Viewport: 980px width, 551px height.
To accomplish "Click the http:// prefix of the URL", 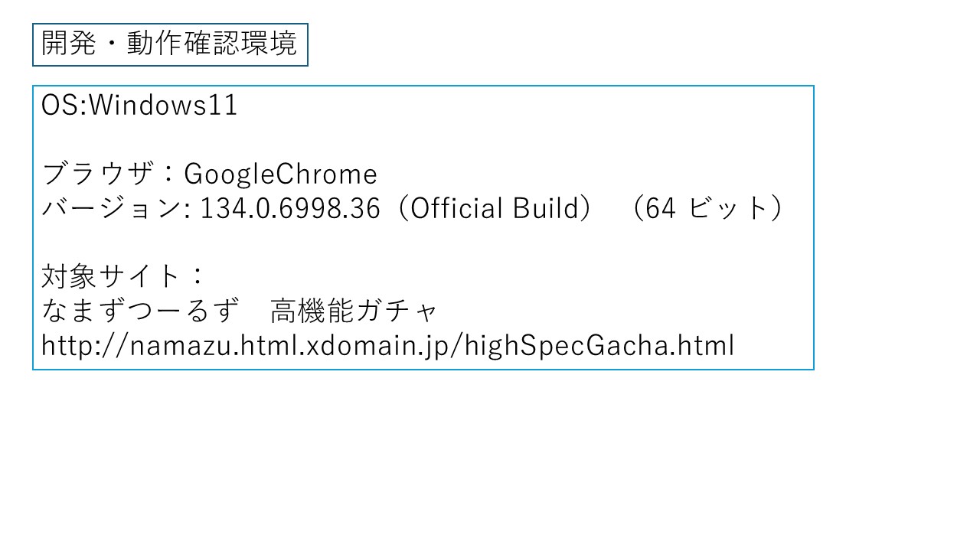I will (86, 346).
